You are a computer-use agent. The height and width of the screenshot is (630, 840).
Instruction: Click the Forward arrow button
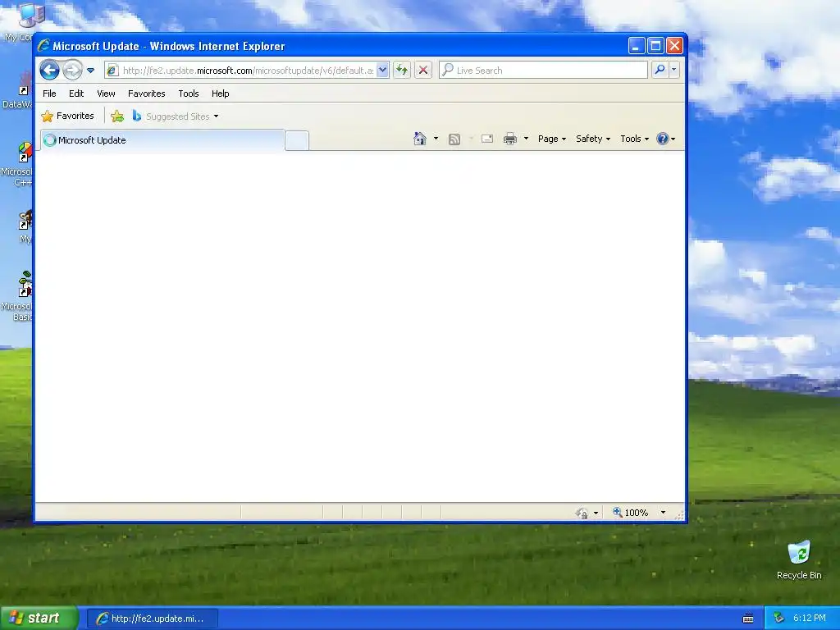(x=72, y=71)
